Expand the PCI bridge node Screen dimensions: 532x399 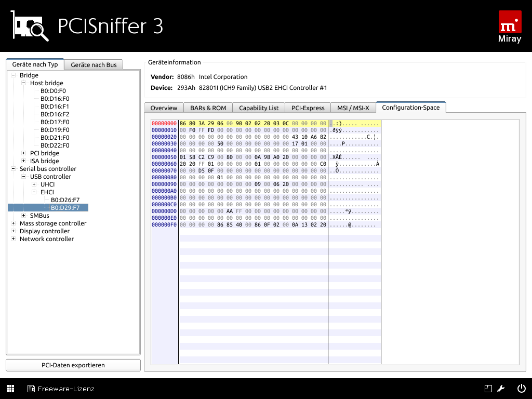click(24, 153)
